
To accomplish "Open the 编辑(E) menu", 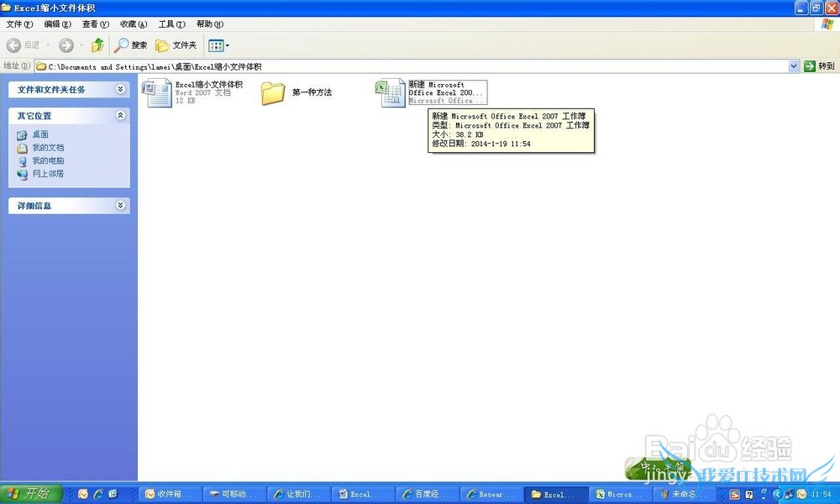I will click(x=57, y=24).
